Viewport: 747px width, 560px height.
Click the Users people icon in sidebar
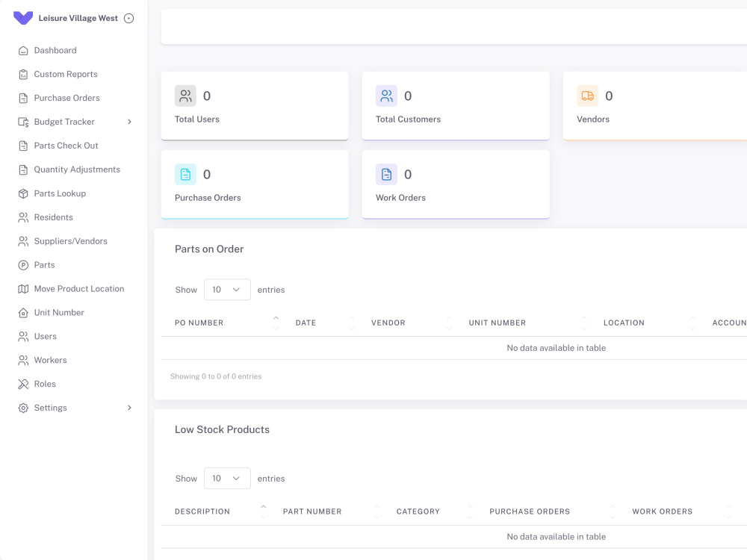(23, 336)
